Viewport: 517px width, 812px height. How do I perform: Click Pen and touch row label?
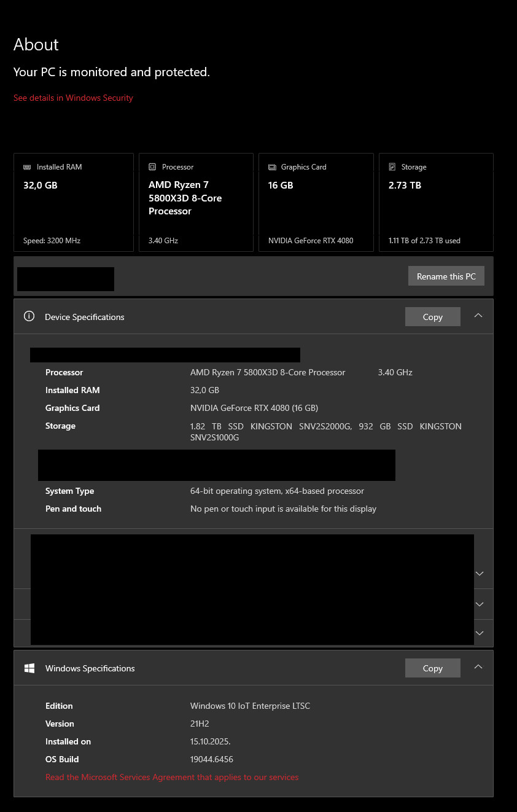point(73,509)
